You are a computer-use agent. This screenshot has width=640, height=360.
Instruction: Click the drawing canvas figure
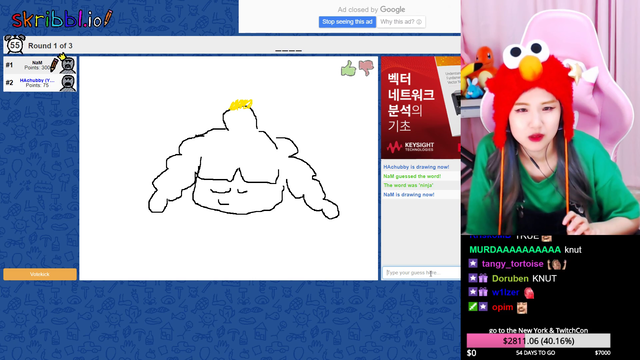click(x=243, y=159)
